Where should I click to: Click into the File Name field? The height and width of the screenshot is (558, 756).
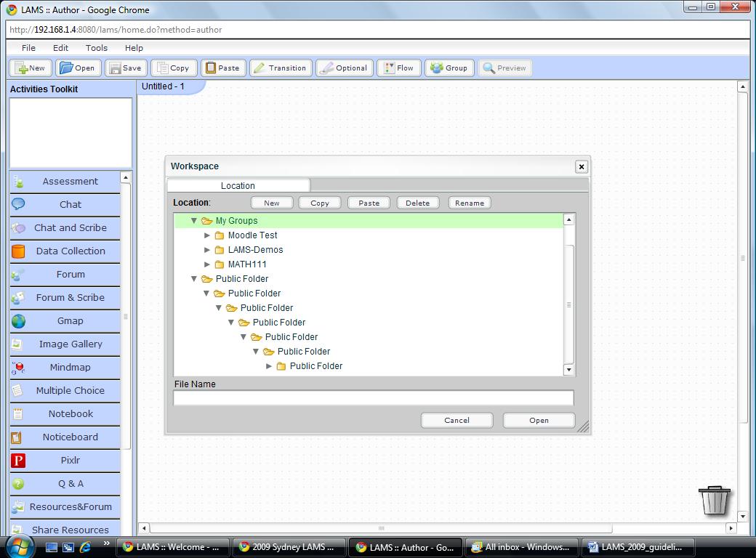373,397
